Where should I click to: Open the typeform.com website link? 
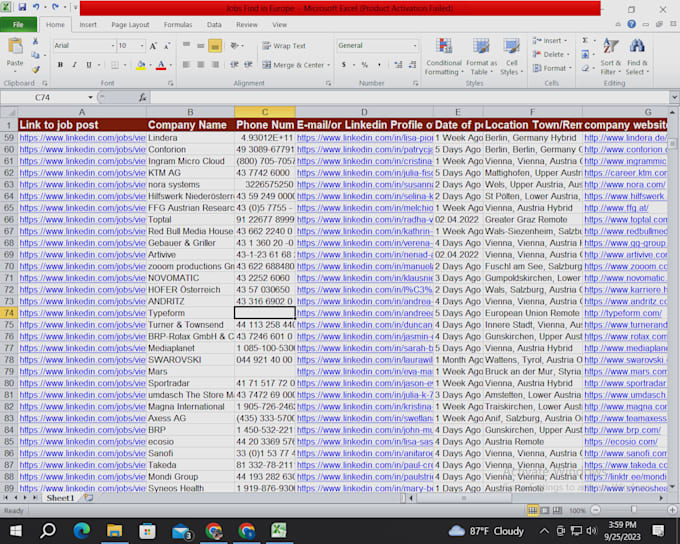pos(623,313)
